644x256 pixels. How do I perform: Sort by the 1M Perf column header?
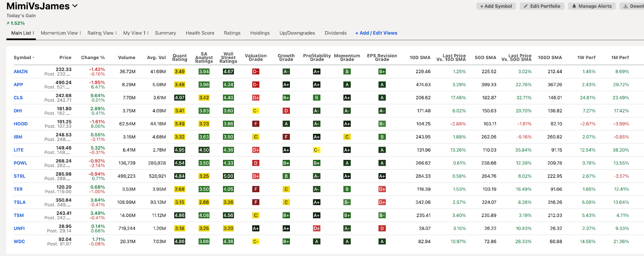tap(620, 57)
